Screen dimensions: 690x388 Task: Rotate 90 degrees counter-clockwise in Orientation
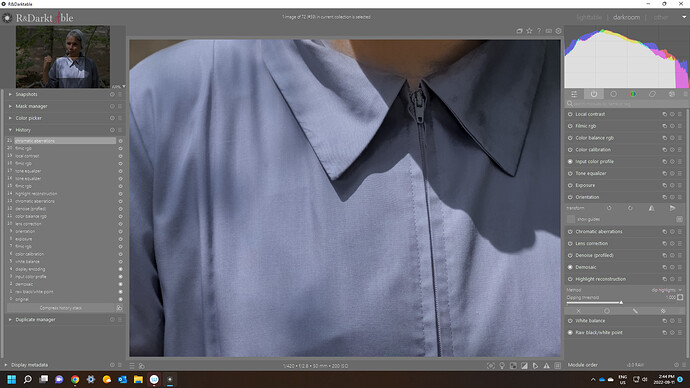click(609, 208)
